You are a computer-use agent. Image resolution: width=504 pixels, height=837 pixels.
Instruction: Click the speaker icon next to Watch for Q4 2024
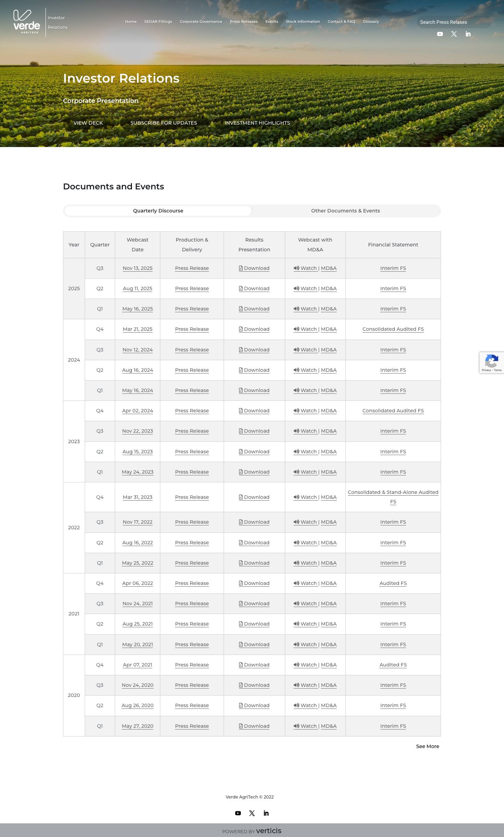click(x=296, y=329)
